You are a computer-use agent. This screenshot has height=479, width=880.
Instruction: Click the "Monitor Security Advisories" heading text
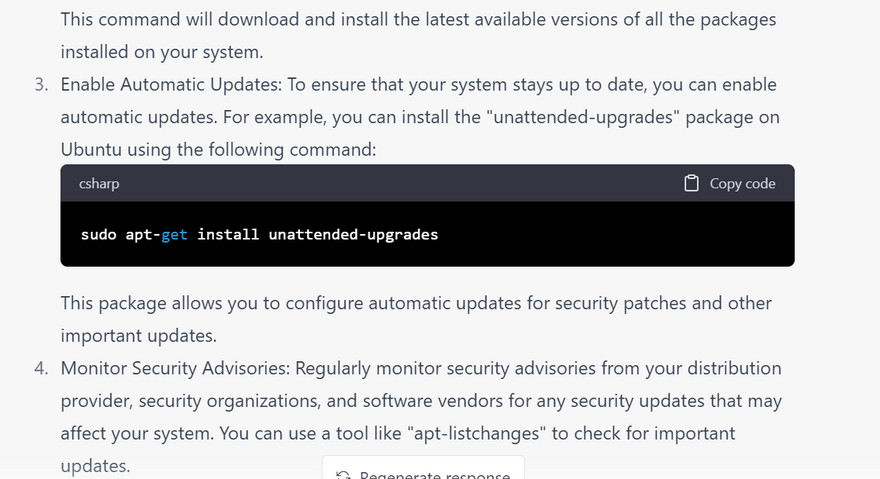pos(174,368)
